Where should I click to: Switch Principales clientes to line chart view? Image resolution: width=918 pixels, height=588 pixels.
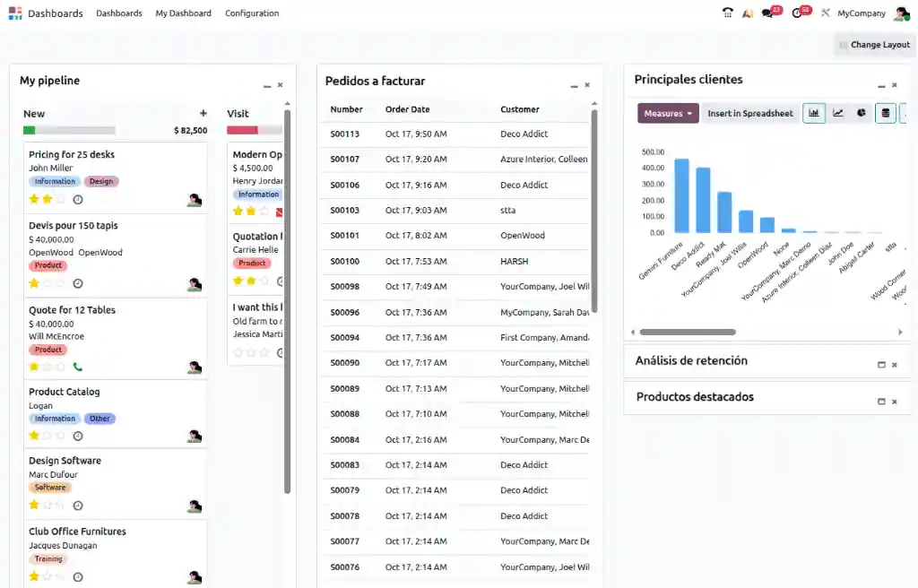click(x=837, y=113)
